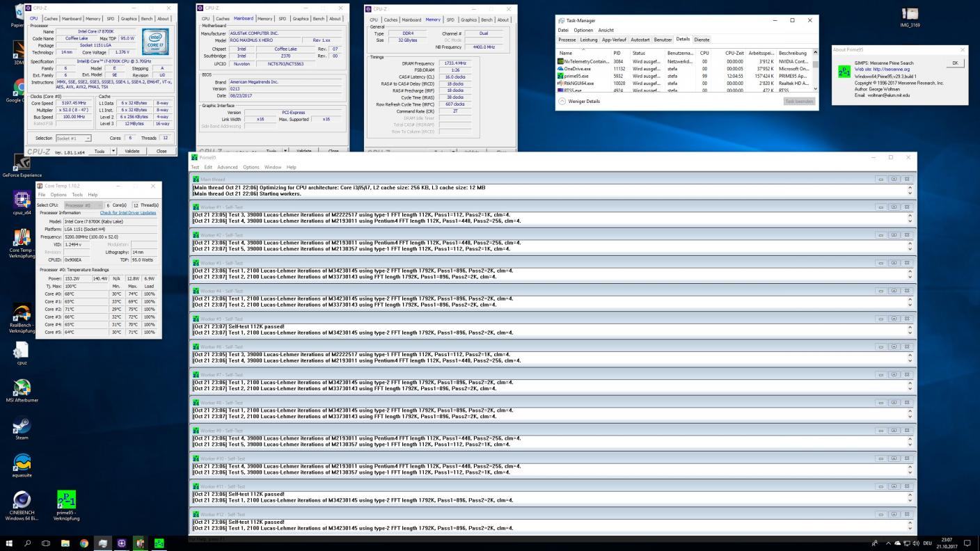The height and width of the screenshot is (551, 980).
Task: Open the Steam desktop shortcut
Action: (x=22, y=429)
